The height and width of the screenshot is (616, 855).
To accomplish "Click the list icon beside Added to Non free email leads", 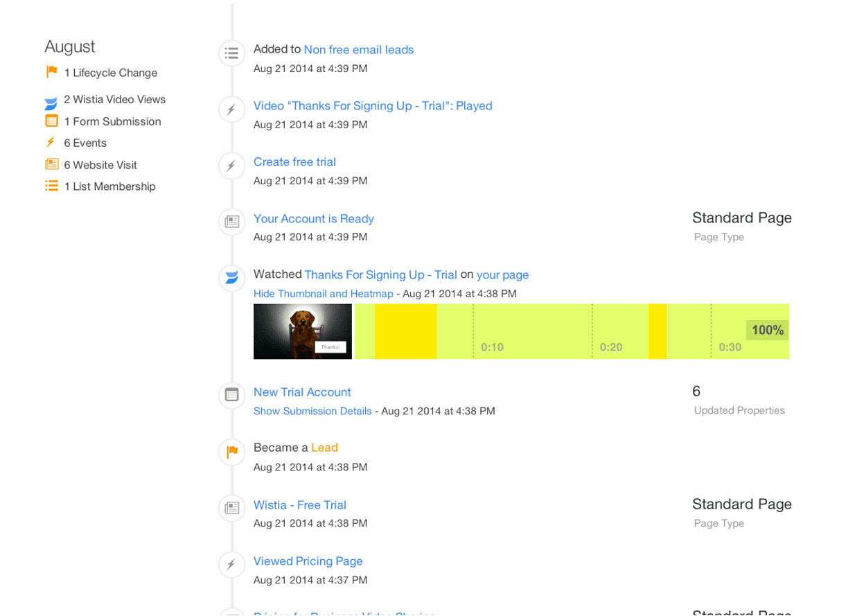I will [231, 53].
